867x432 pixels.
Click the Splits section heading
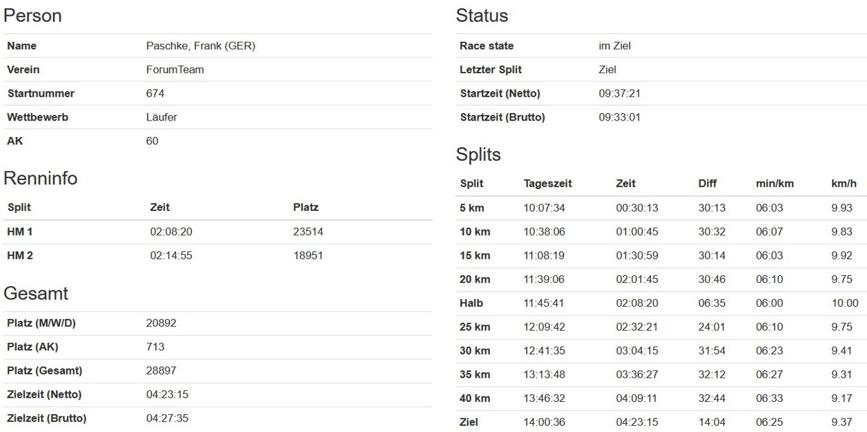coord(478,154)
